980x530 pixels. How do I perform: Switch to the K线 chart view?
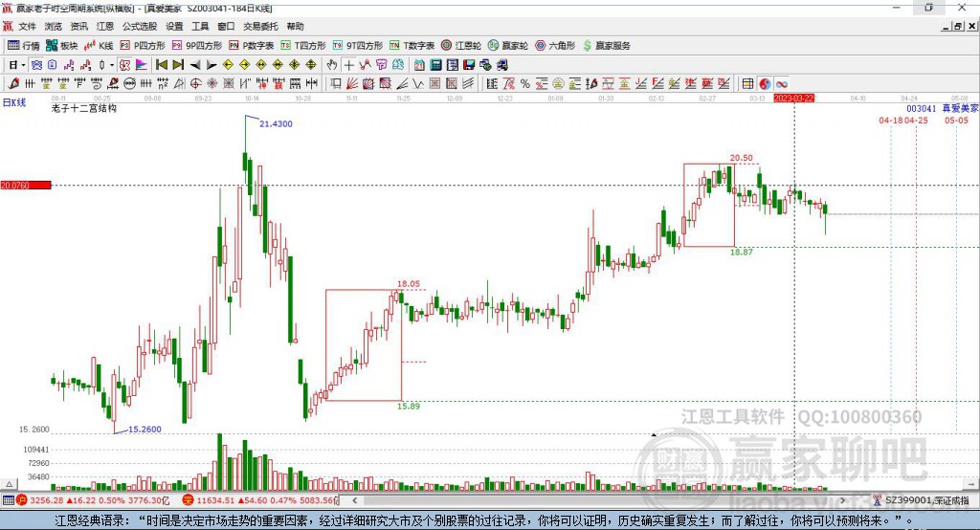pyautogui.click(x=99, y=46)
